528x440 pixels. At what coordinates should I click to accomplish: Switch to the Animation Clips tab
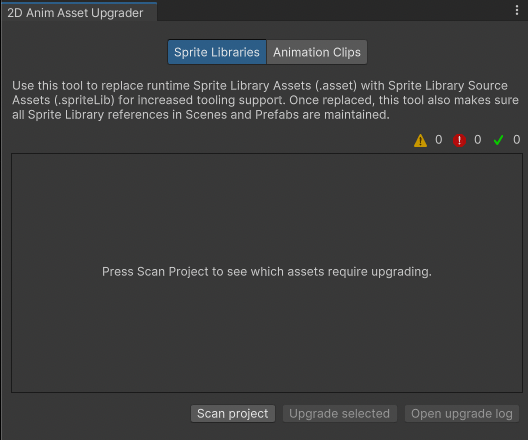(x=317, y=52)
